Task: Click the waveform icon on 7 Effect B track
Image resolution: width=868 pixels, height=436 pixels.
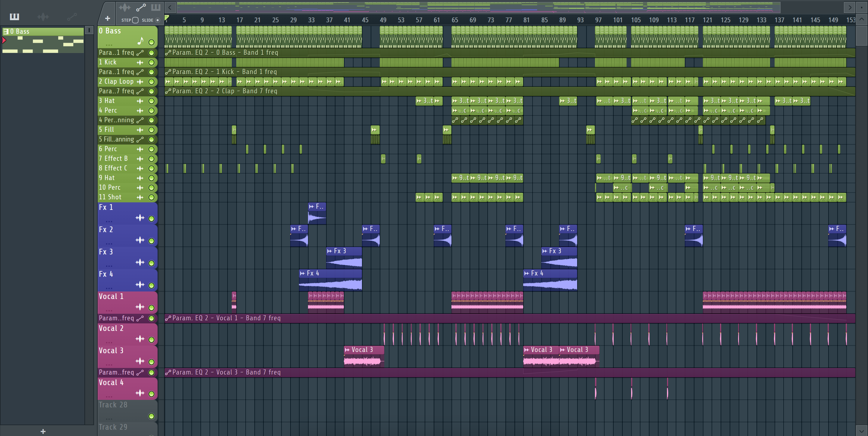Action: 140,159
